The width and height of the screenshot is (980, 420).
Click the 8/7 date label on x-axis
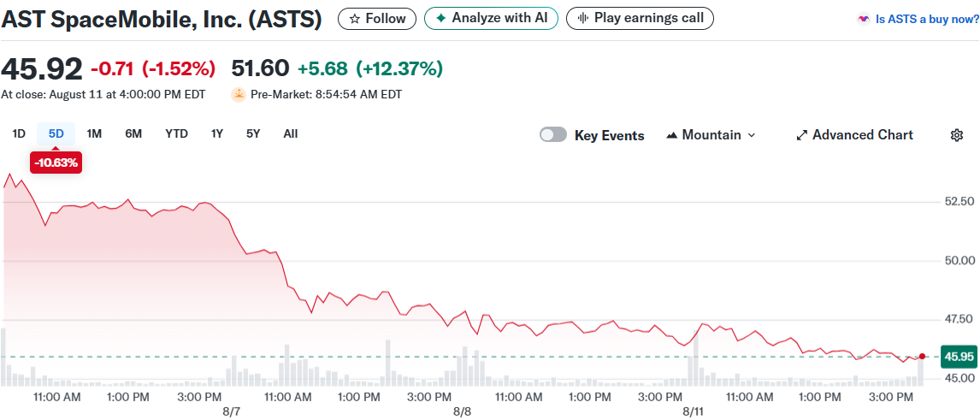tap(231, 412)
